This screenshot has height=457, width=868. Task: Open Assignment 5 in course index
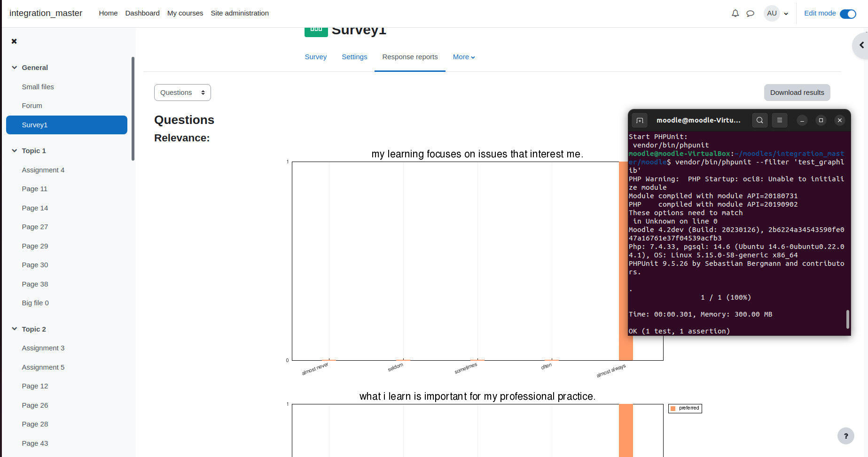[43, 367]
